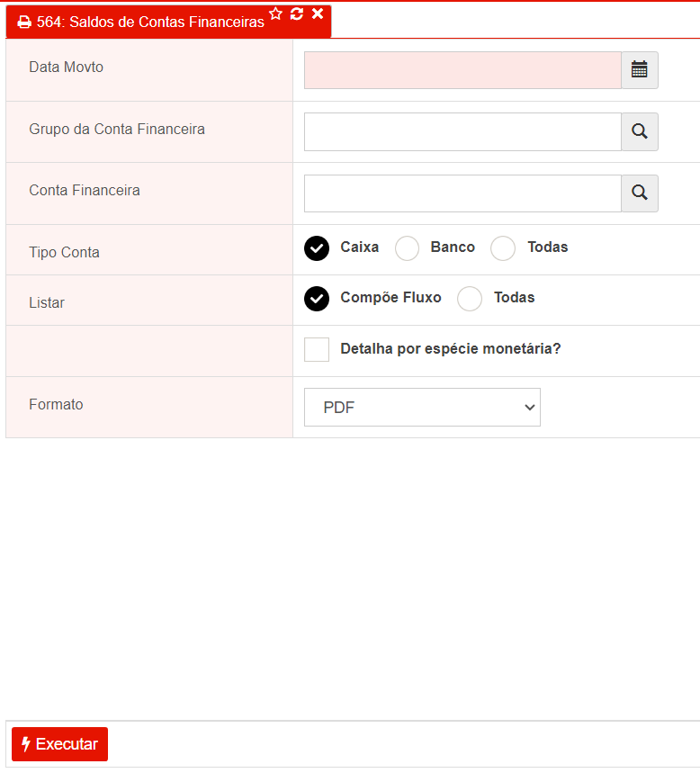
Task: Close the Saldos de Contas Financeiras tab
Action: 318,13
